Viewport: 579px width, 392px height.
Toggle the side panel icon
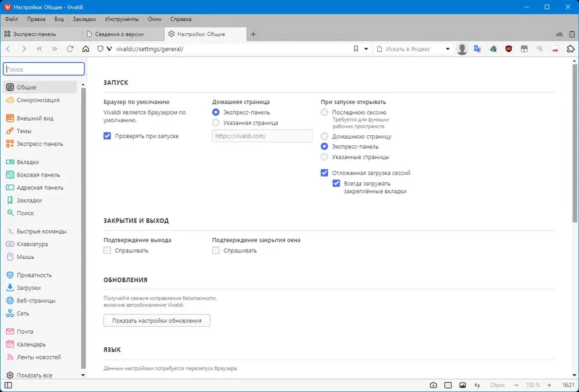(8, 385)
